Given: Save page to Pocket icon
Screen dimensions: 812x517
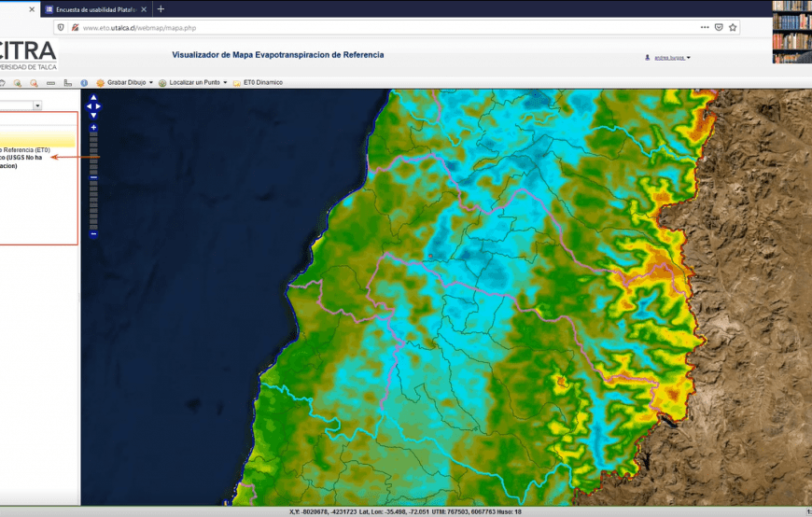Looking at the screenshot, I should coord(719,27).
